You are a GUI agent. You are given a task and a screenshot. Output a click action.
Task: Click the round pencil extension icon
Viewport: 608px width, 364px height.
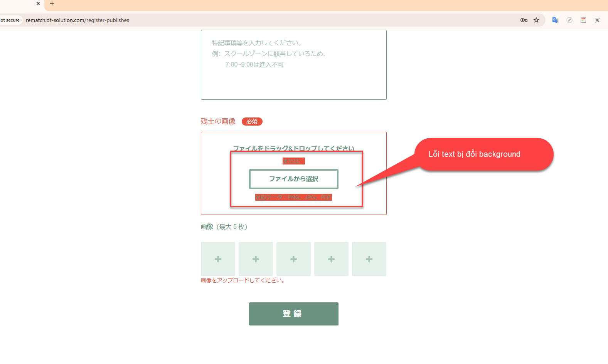[569, 20]
